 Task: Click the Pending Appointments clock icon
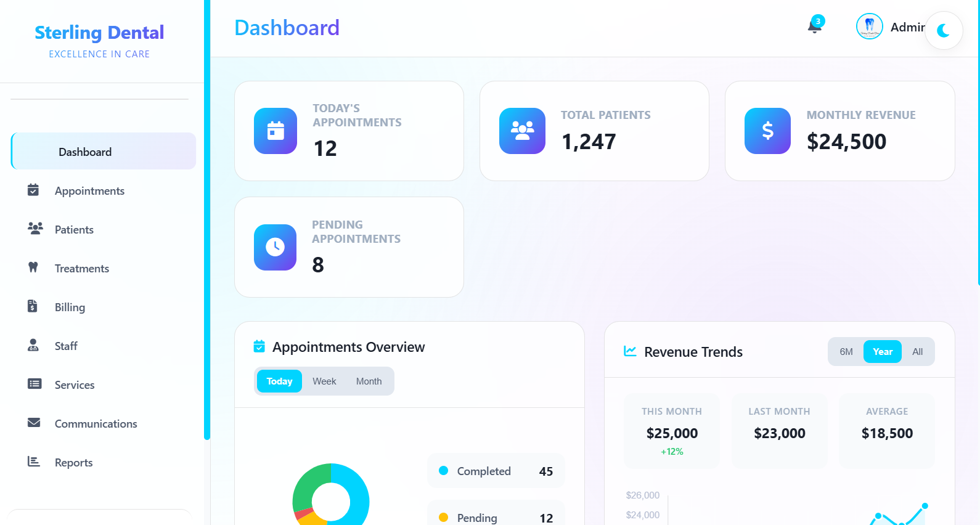click(275, 247)
